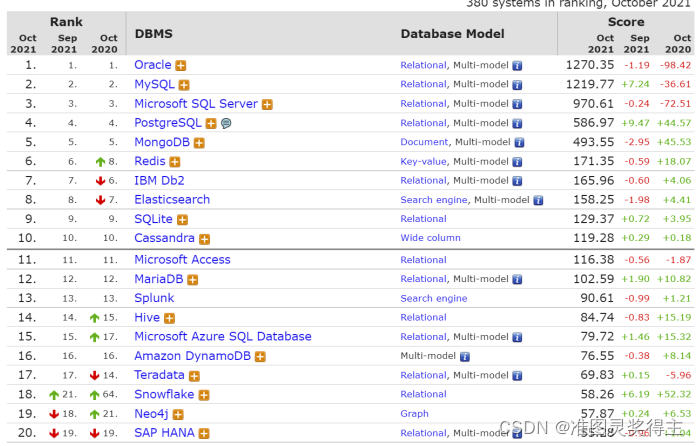This screenshot has height=446, width=699.
Task: Click the Multi-model info icon in MongoDB's row
Action: (x=519, y=143)
